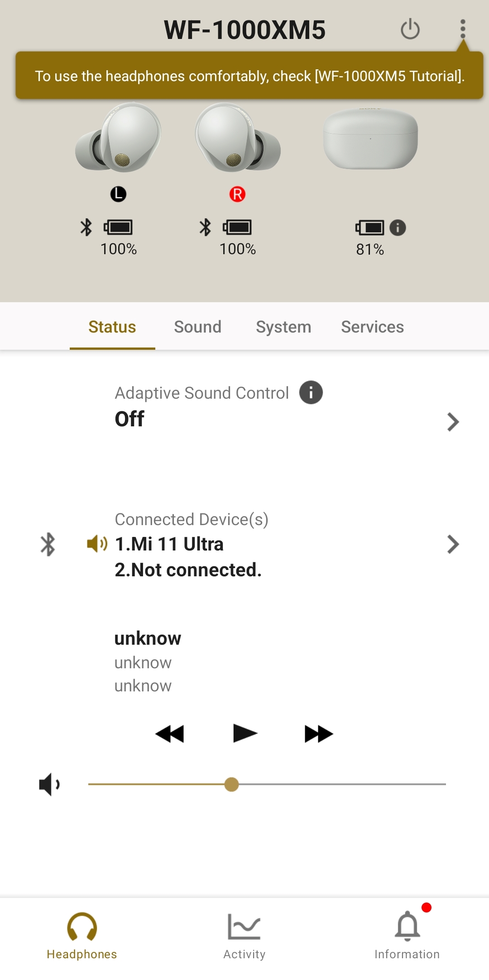Tap the charging case battery info icon

point(398,227)
